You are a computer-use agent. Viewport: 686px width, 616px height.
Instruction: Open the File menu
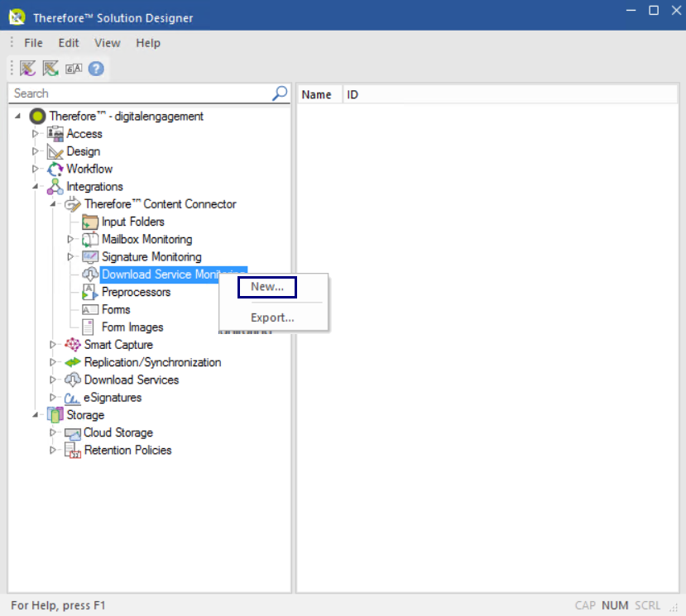[x=33, y=43]
